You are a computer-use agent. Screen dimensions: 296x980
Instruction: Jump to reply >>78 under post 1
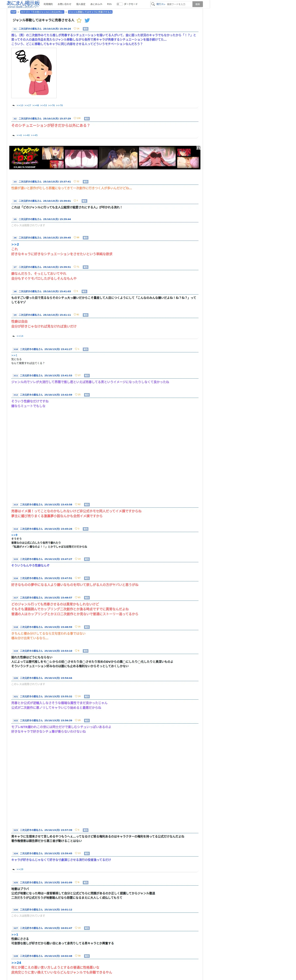pos(59,105)
